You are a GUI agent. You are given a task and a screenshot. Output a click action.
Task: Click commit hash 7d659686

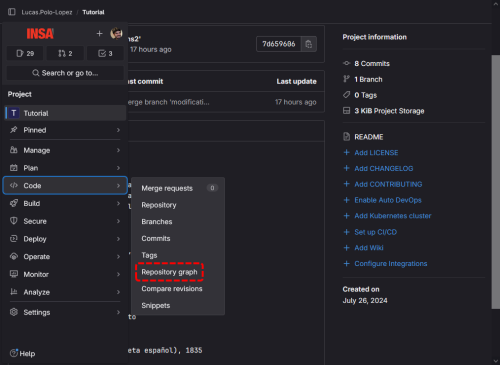coord(279,44)
